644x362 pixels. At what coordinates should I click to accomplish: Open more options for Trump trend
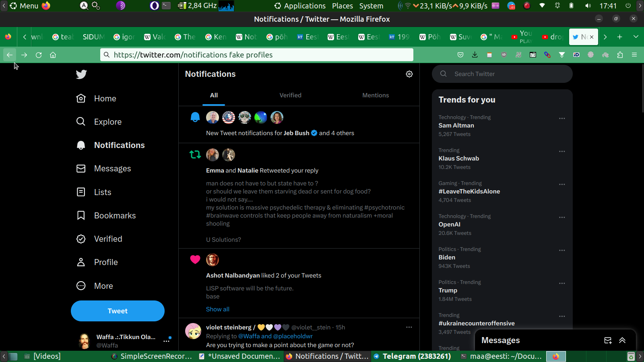[562, 283]
